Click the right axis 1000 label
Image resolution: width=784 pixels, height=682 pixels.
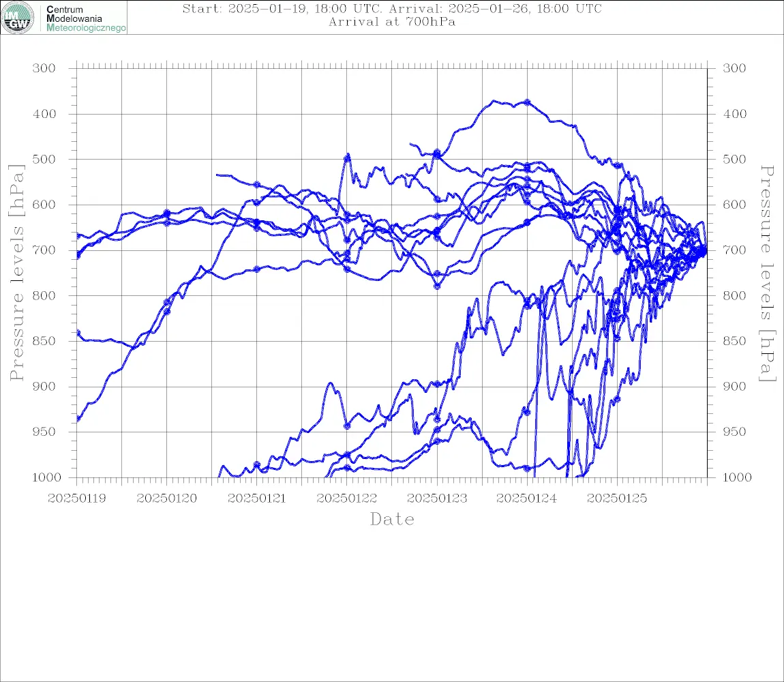[x=738, y=477]
